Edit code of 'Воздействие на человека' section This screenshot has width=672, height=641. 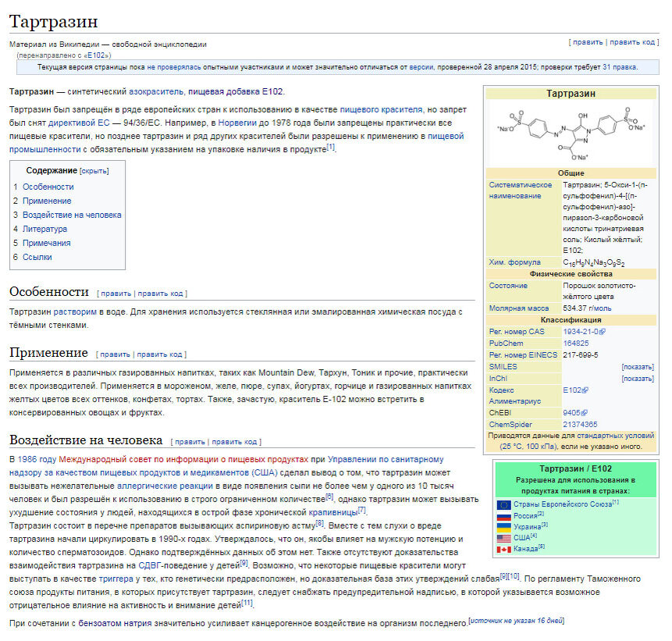234,442
